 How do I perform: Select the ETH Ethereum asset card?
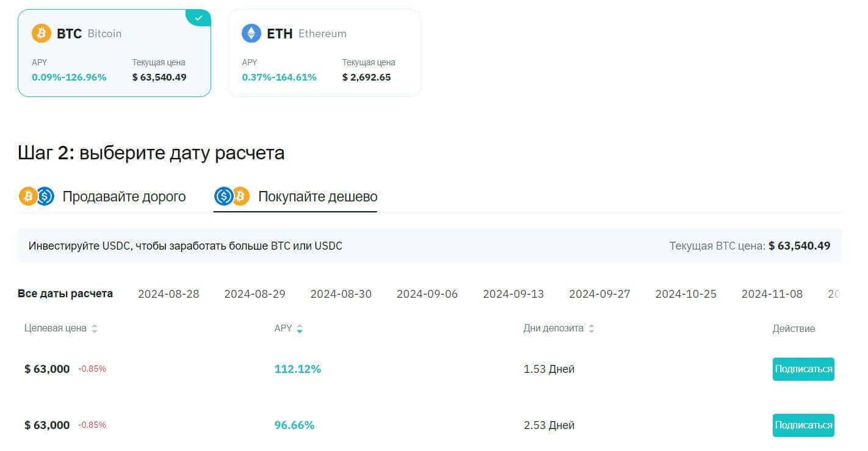pos(324,53)
